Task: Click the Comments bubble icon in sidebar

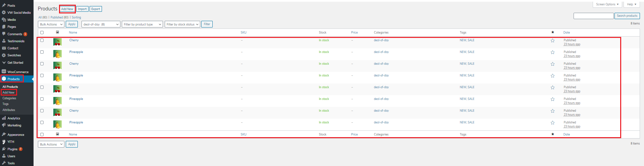Action: point(4,34)
